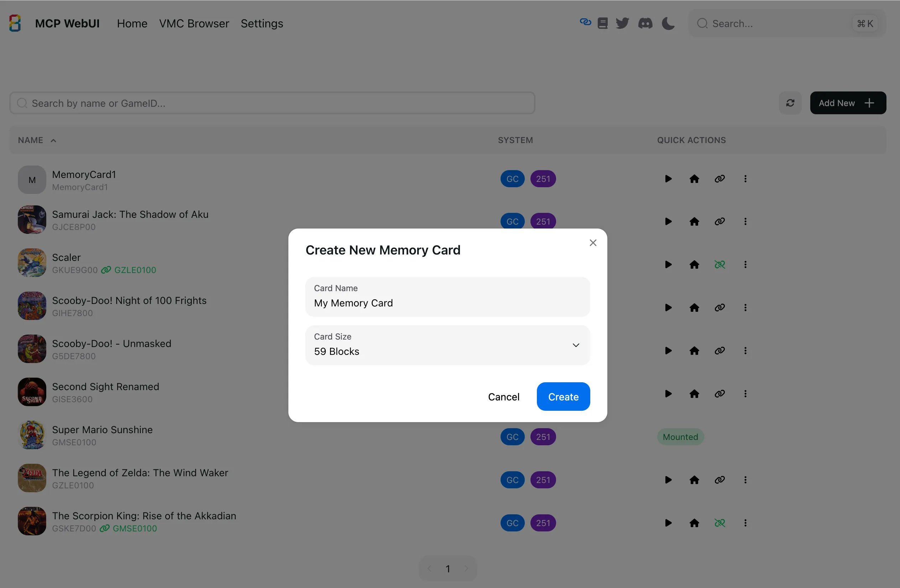The width and height of the screenshot is (900, 588).
Task: Click the Mounted badge for Super Mario Sunshine
Action: (680, 437)
